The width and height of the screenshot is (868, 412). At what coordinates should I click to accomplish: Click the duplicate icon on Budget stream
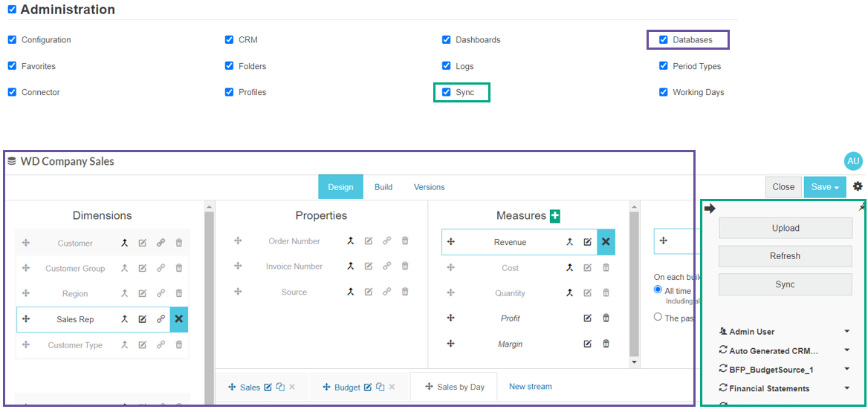(x=380, y=388)
